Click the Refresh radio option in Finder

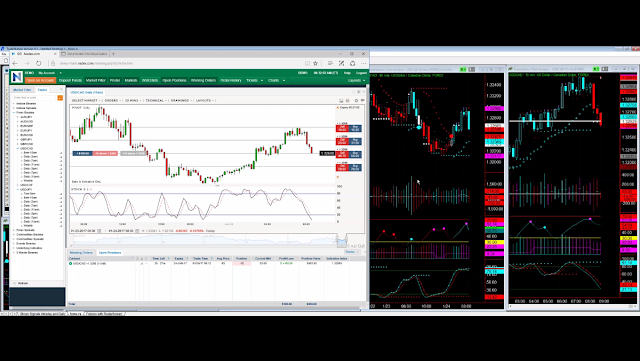click(x=15, y=283)
